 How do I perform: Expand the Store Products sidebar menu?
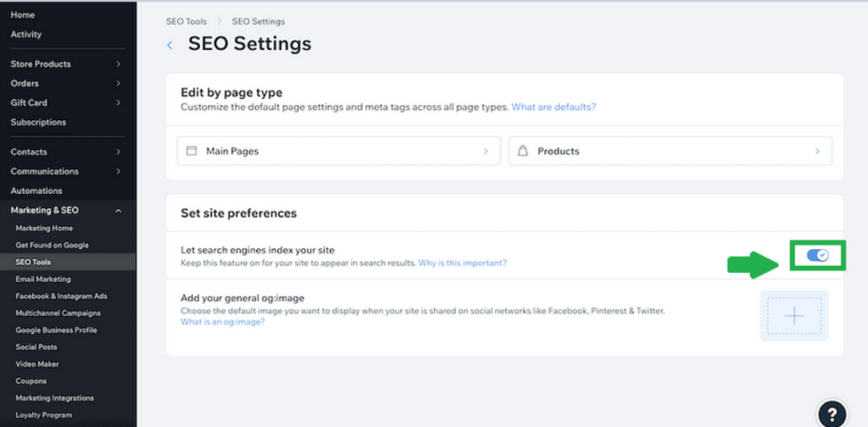point(118,64)
